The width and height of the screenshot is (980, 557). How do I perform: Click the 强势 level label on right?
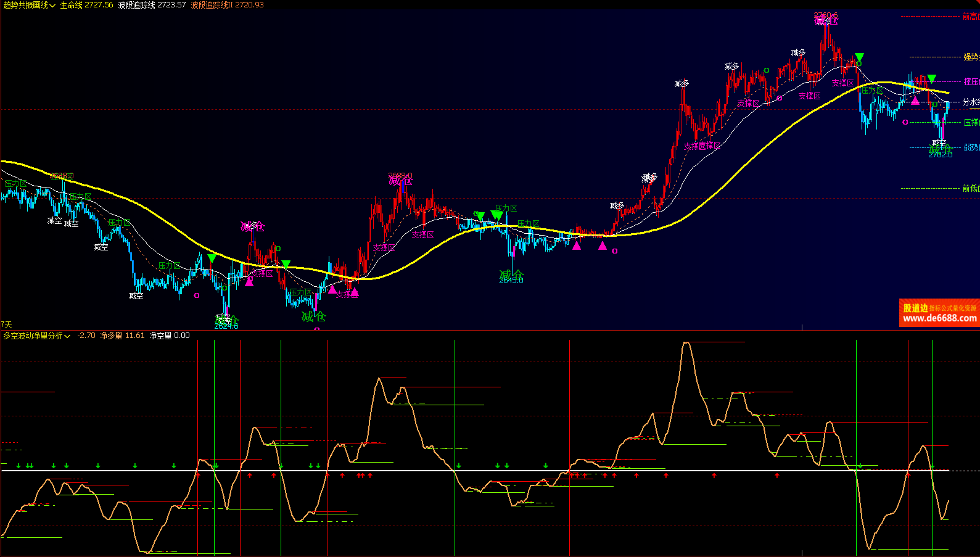tap(971, 57)
